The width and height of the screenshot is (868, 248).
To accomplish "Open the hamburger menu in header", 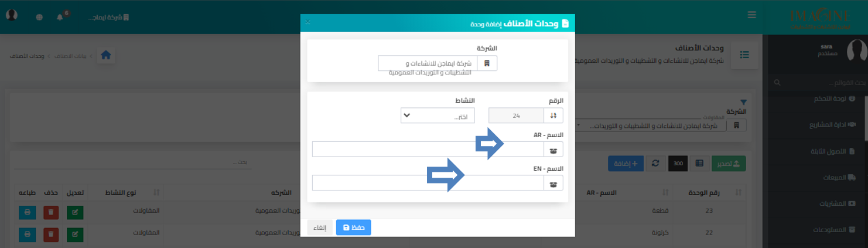I will [x=753, y=15].
